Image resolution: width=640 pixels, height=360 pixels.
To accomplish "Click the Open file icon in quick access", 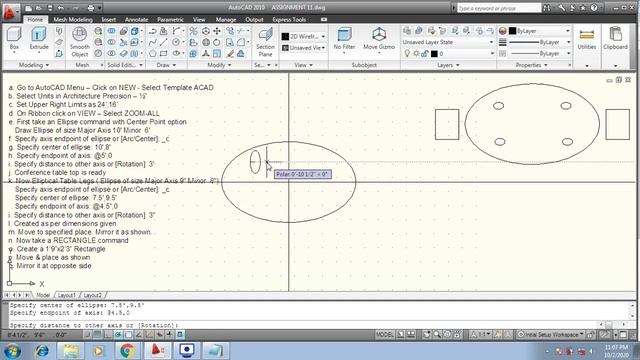I will tap(39, 8).
